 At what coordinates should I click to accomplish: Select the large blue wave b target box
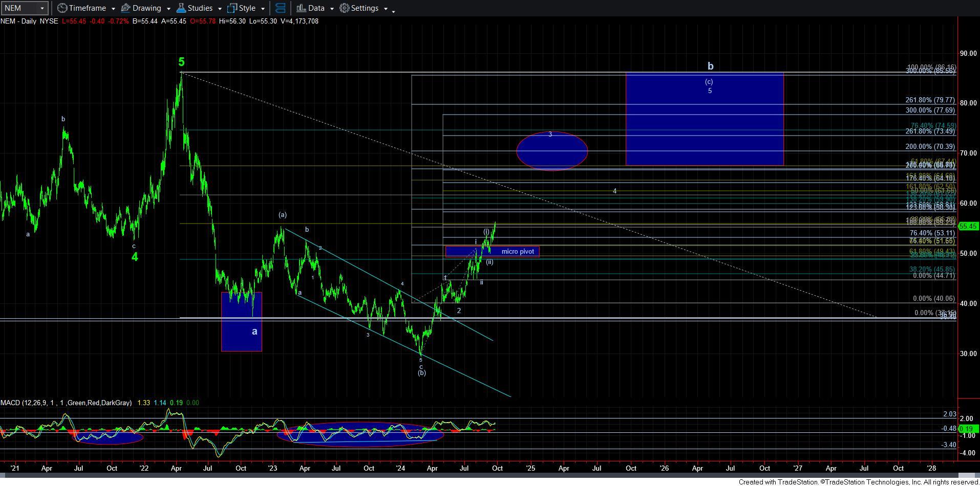[x=704, y=119]
